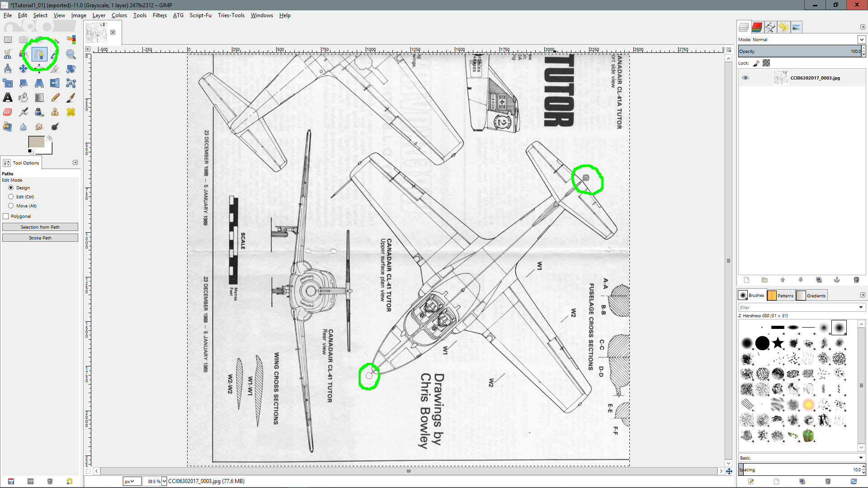Select the Heal bandage tool
868x488 pixels.
coord(71,112)
